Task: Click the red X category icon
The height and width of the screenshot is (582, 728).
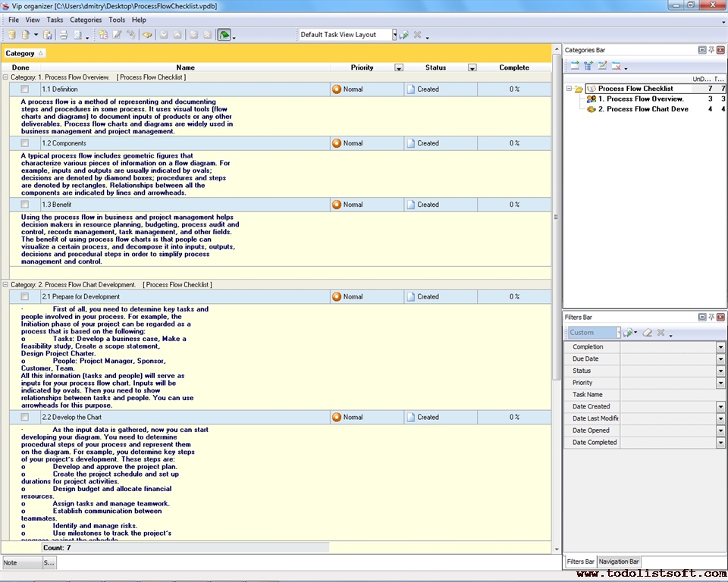Action: tap(617, 66)
